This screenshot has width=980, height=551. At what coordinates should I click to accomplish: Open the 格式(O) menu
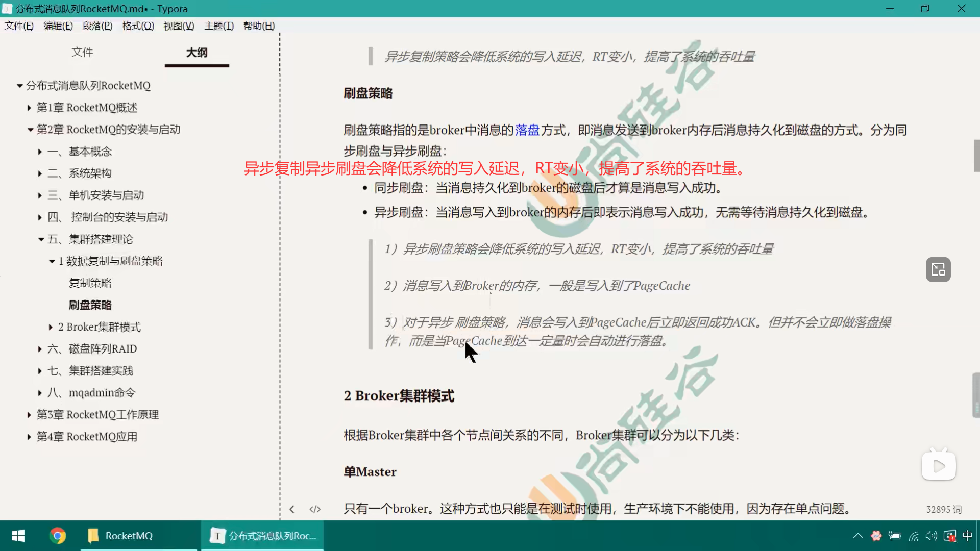point(138,26)
